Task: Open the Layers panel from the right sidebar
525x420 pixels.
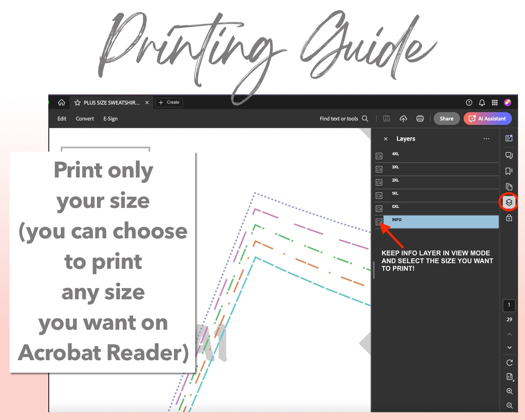Action: 509,202
